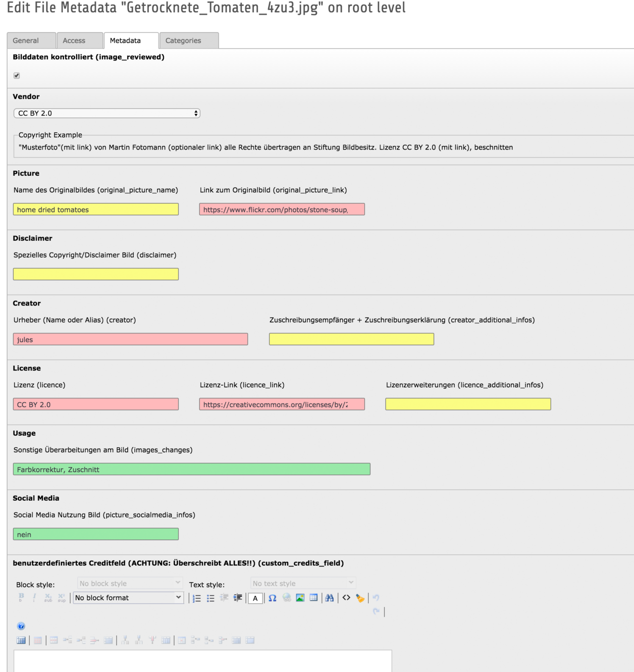634x672 pixels.
Task: Click the original picture name field
Action: pos(96,209)
